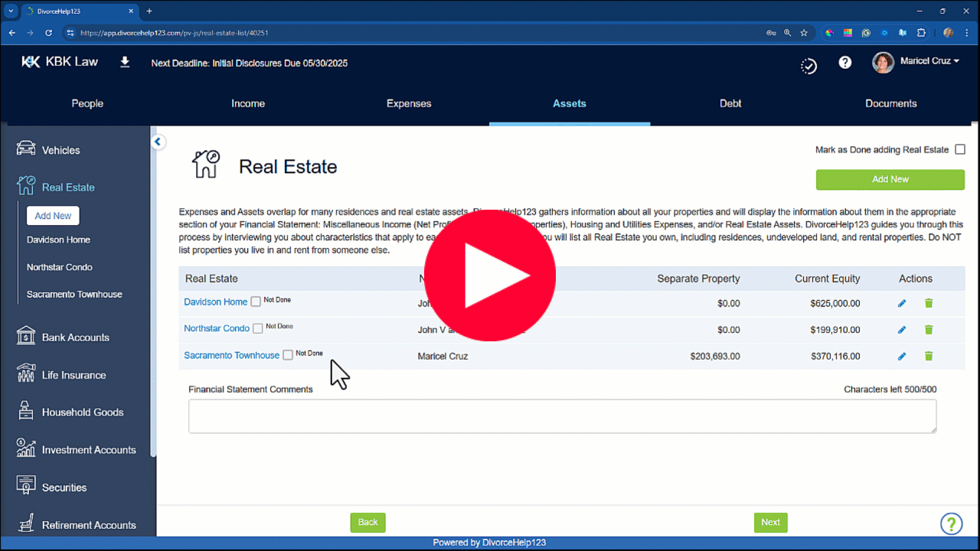Open the Northstar Condo details link
Image resolution: width=980 pixels, height=551 pixels.
[216, 328]
